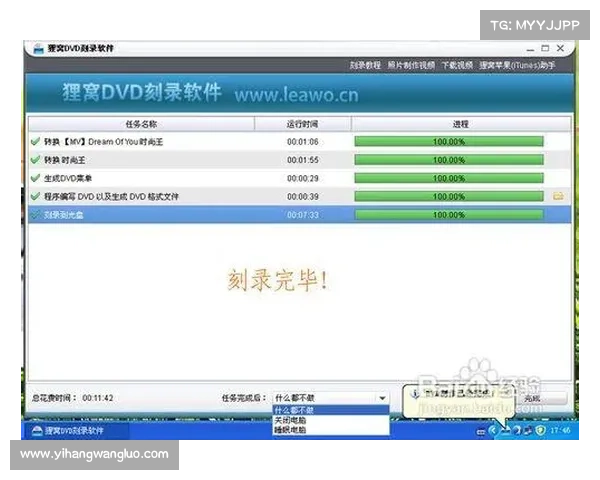Click the 00:01:55 run time value
The height and width of the screenshot is (480, 600).
[x=303, y=160]
